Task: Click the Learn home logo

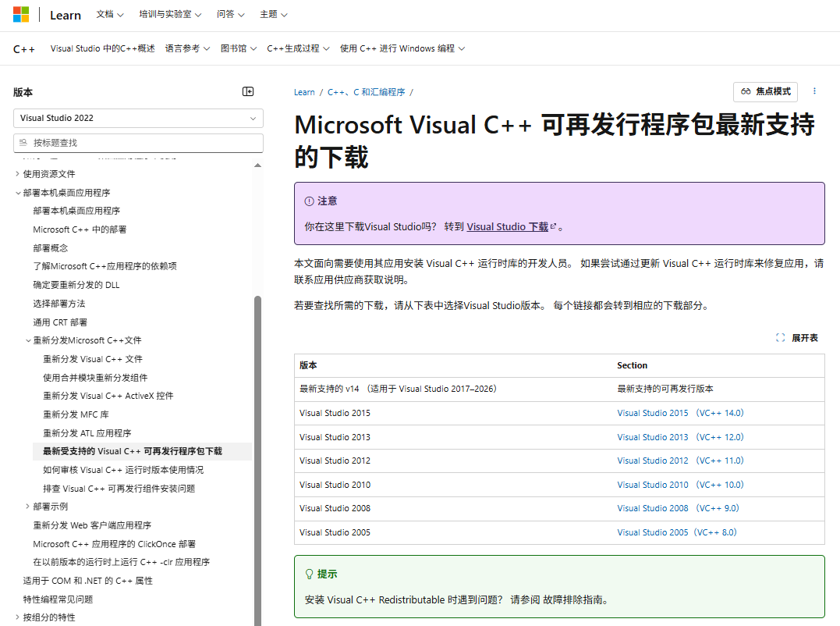Action: (65, 14)
